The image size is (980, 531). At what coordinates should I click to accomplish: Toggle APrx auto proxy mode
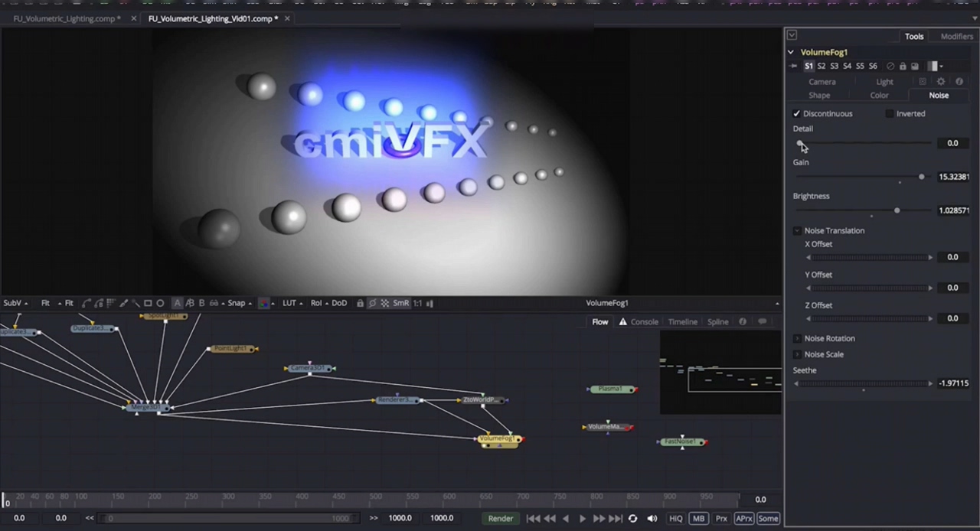pos(744,519)
